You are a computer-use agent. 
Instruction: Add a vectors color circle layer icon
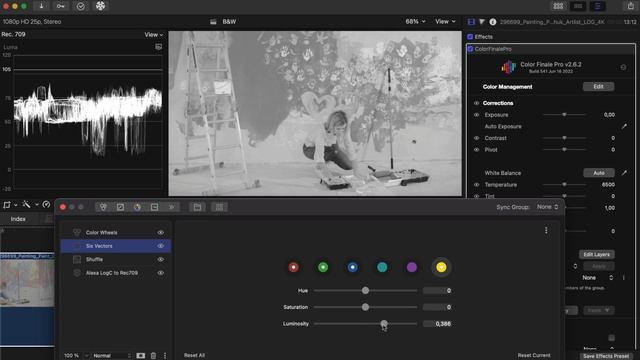tap(138, 207)
